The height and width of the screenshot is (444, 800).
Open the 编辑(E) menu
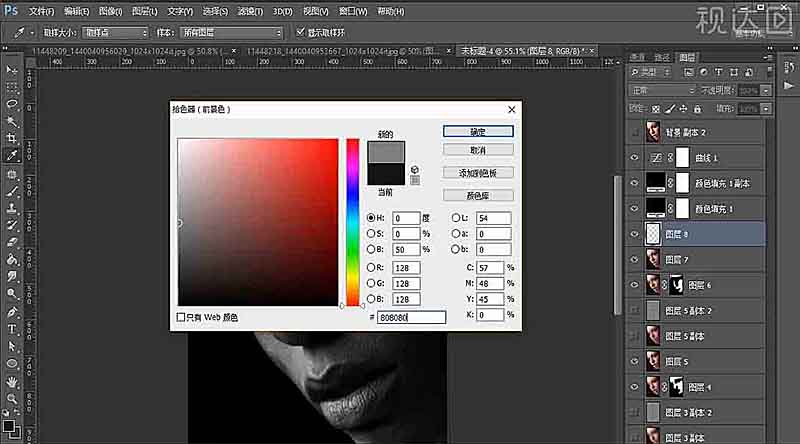[x=77, y=11]
